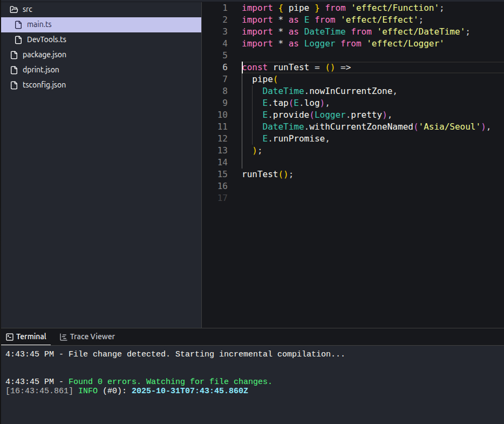Click Logger.pretty in the code
Image resolution: width=504 pixels, height=424 pixels.
click(x=348, y=115)
